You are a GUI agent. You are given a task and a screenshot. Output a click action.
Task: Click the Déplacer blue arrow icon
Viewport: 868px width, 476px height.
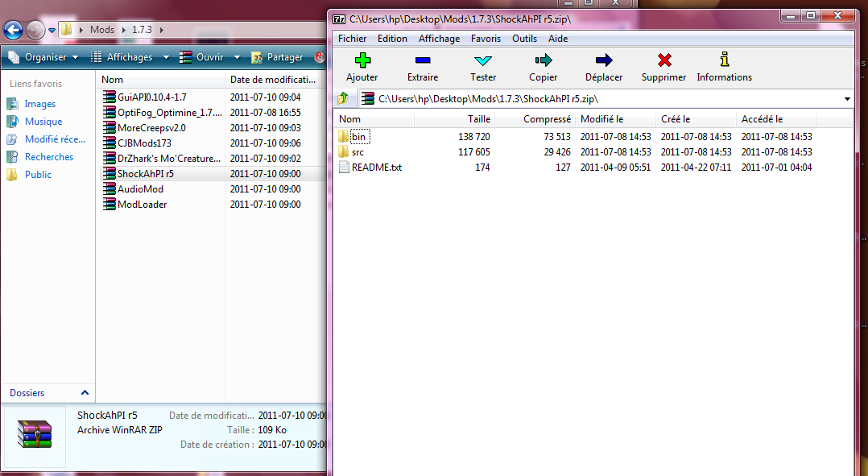[604, 60]
